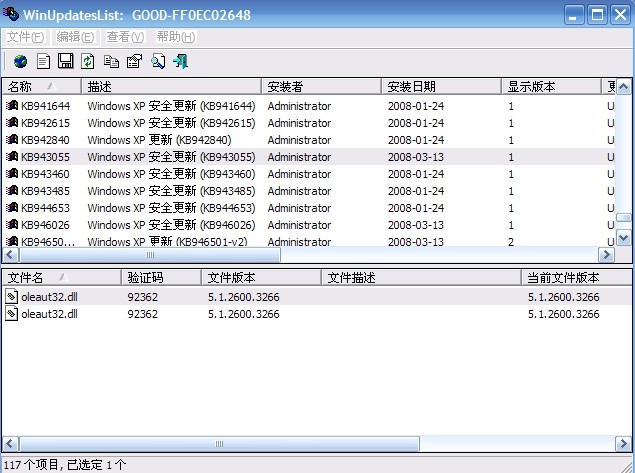Click the icon beside KB943460
Image resolution: width=635 pixels, height=473 pixels.
coord(12,174)
